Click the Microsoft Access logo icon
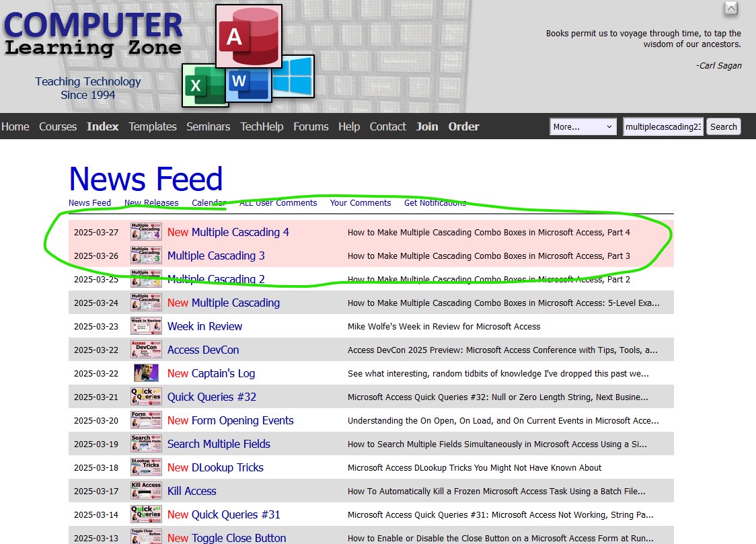The height and width of the screenshot is (544, 756). tap(248, 36)
